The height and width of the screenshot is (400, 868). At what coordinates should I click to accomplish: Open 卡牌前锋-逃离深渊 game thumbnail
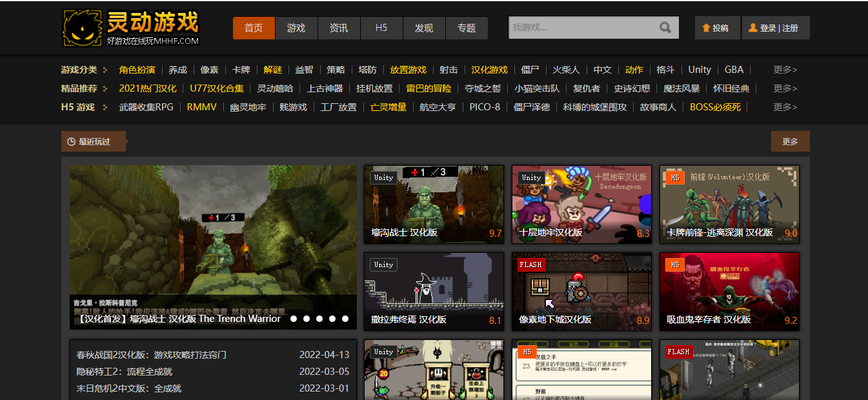tap(729, 205)
